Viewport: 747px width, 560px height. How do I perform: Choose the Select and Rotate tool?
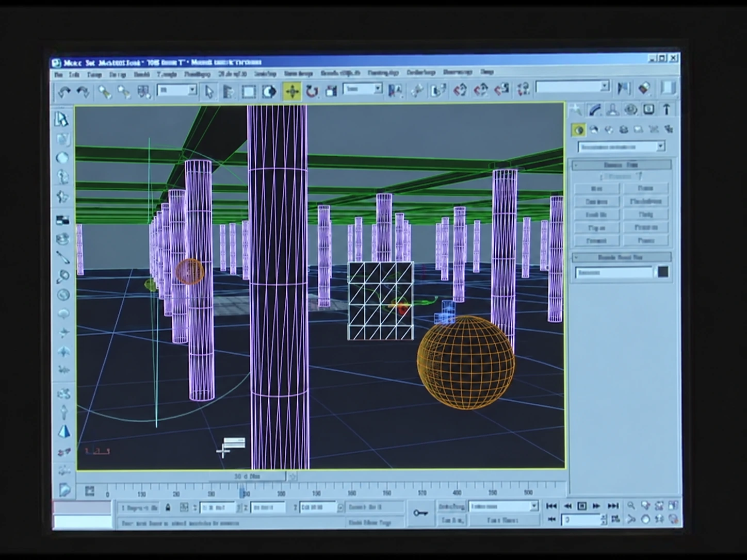(312, 92)
